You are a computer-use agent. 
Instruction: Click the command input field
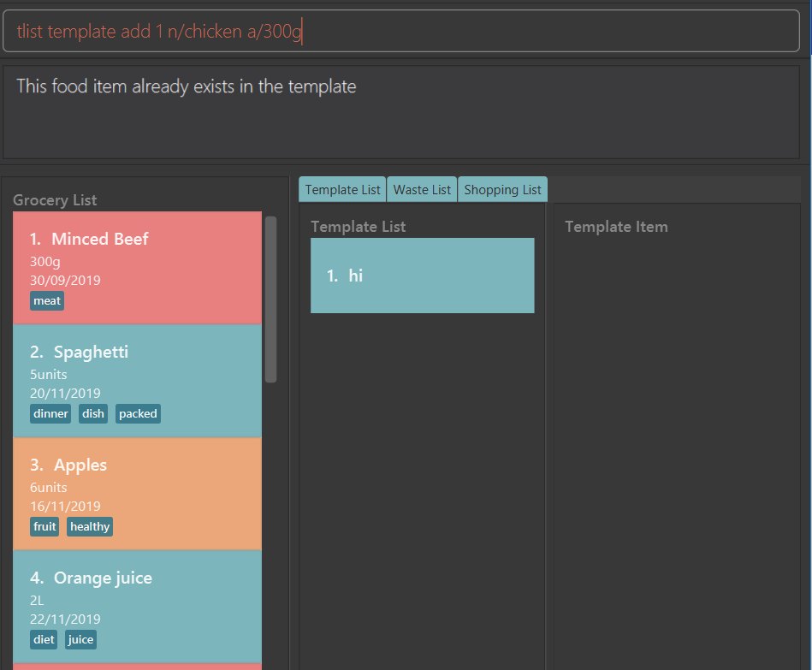[x=400, y=31]
